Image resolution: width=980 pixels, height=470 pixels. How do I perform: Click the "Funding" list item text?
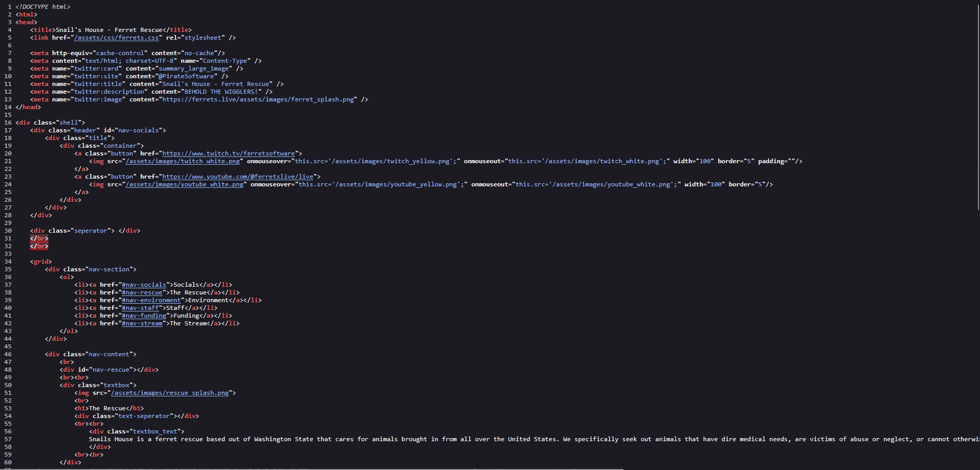coord(186,316)
